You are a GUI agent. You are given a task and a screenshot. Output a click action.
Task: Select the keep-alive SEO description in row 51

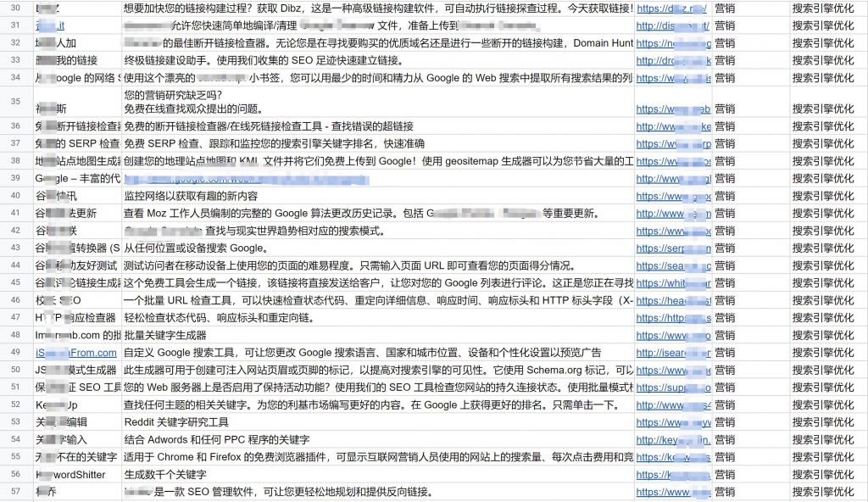pos(378,388)
